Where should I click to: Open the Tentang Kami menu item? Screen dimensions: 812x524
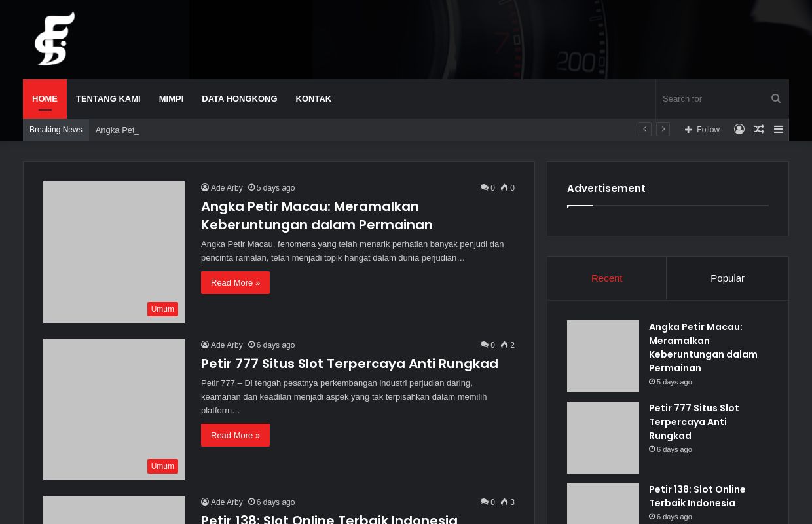108,99
